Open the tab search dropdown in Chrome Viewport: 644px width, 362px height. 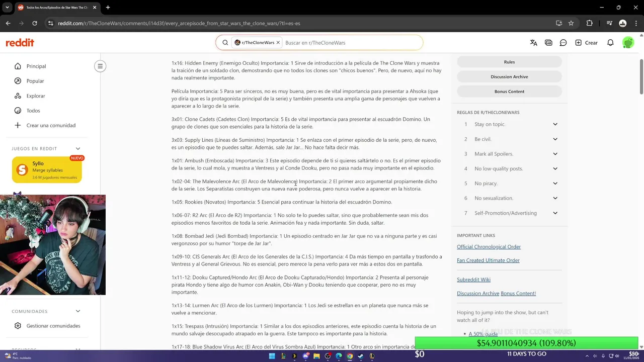[x=7, y=8]
